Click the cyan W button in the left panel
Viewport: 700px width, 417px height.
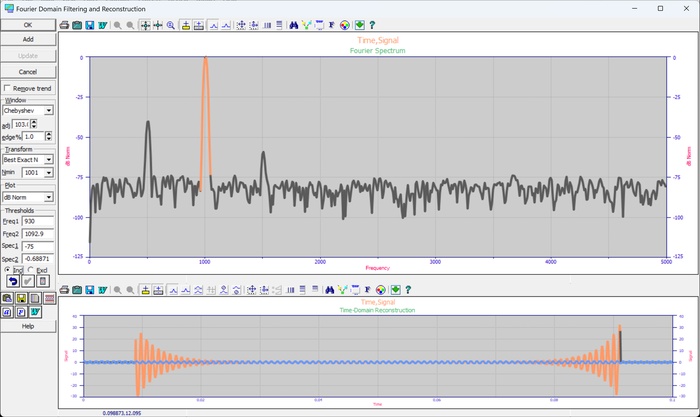[x=35, y=312]
